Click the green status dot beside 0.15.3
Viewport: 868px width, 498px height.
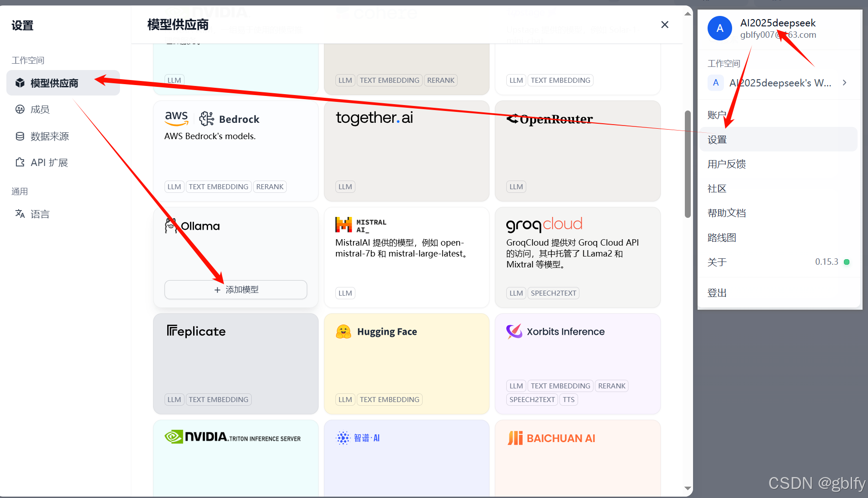coord(847,262)
